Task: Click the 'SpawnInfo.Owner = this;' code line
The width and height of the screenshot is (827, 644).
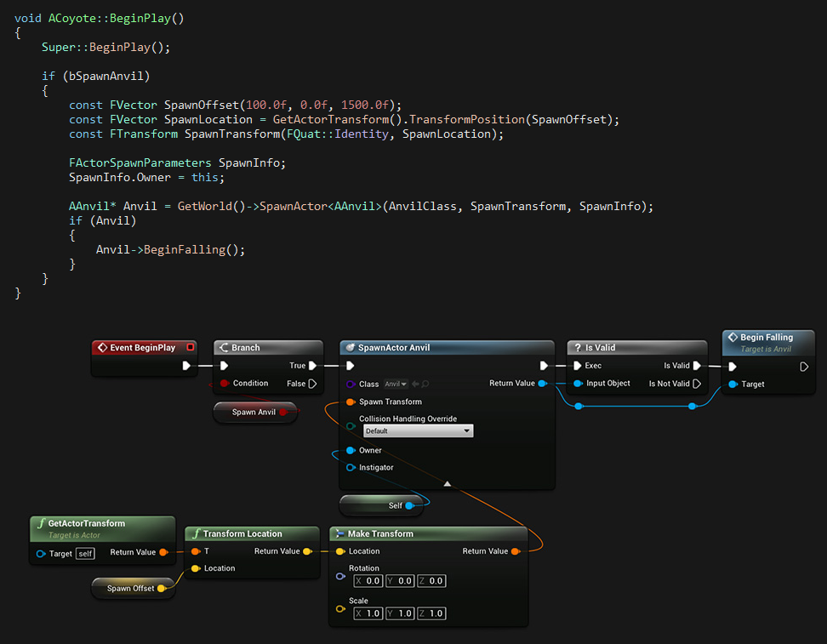Action: coord(146,178)
